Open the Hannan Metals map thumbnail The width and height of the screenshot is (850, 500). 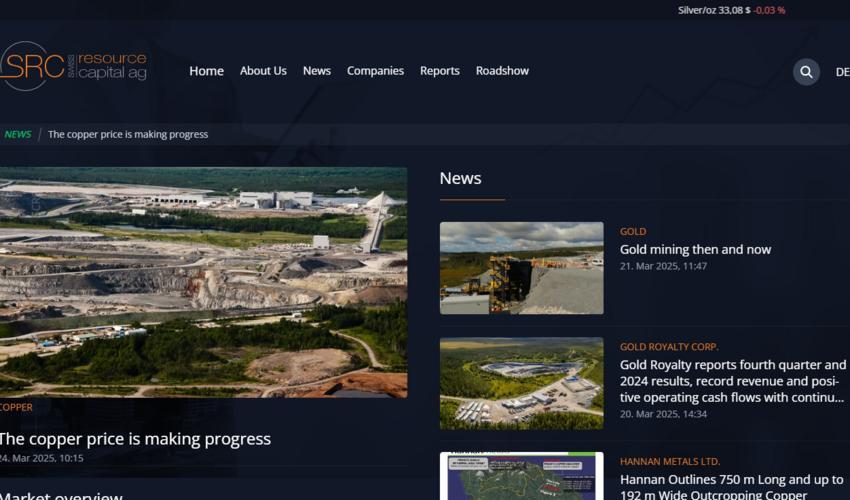click(x=521, y=476)
